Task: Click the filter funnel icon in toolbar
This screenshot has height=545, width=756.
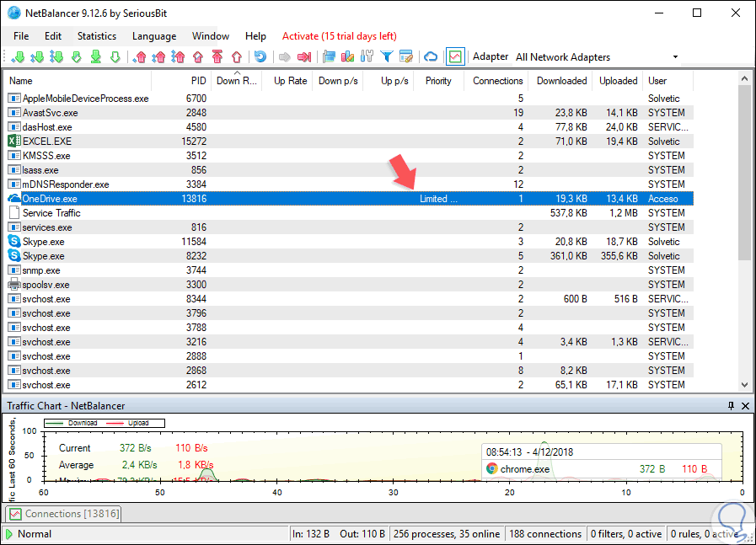Action: pyautogui.click(x=387, y=57)
